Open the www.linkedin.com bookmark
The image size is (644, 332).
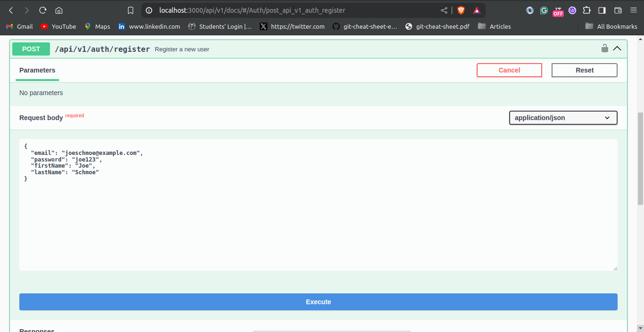coord(149,26)
